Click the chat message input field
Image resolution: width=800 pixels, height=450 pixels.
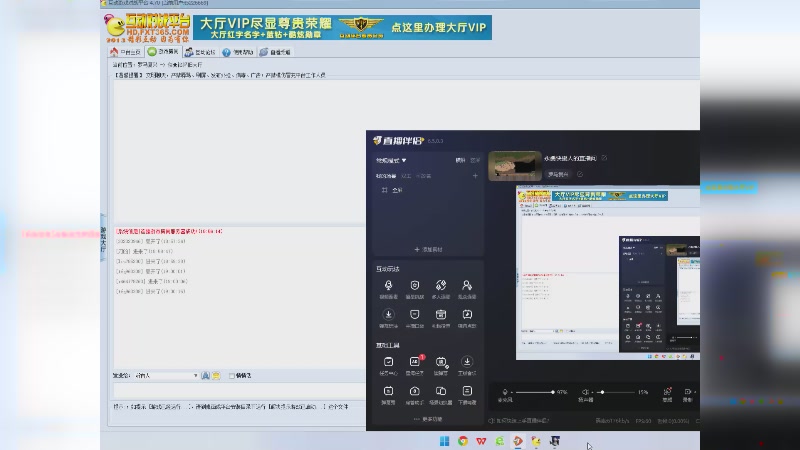click(239, 391)
